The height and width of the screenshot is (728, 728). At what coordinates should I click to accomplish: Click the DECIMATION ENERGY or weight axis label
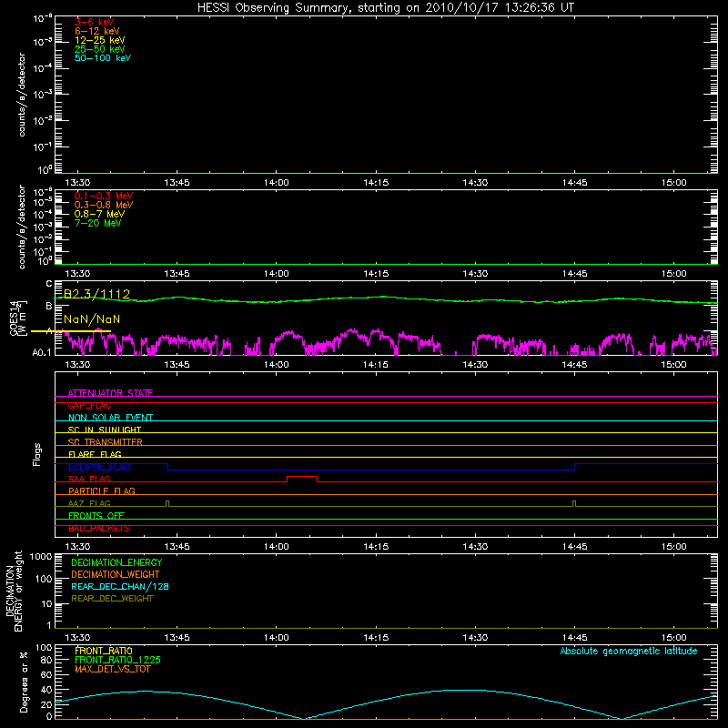click(14, 591)
